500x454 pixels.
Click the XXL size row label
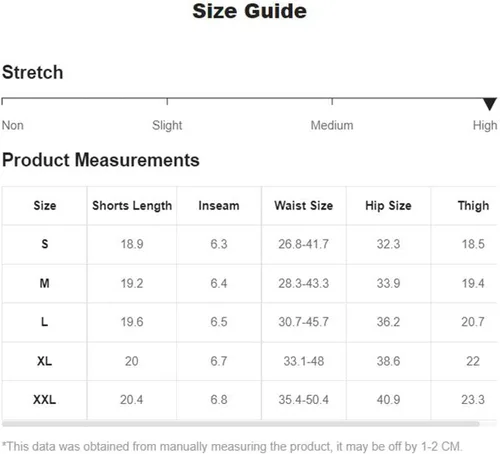[x=45, y=399]
